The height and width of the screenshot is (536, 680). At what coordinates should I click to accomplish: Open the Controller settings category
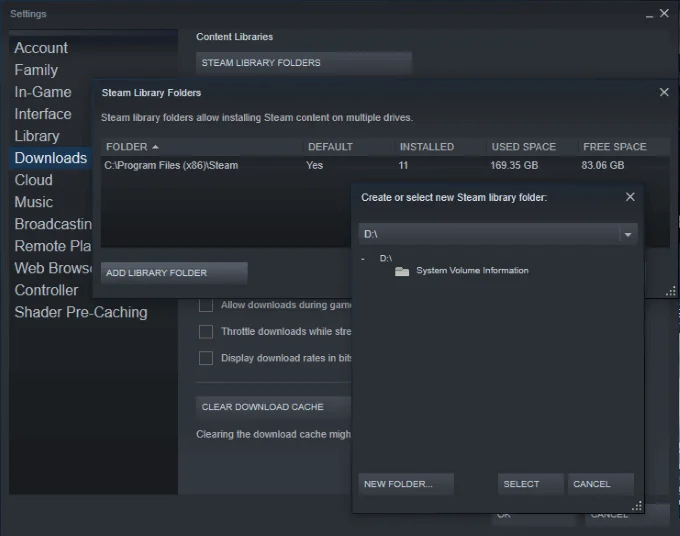[x=46, y=290]
